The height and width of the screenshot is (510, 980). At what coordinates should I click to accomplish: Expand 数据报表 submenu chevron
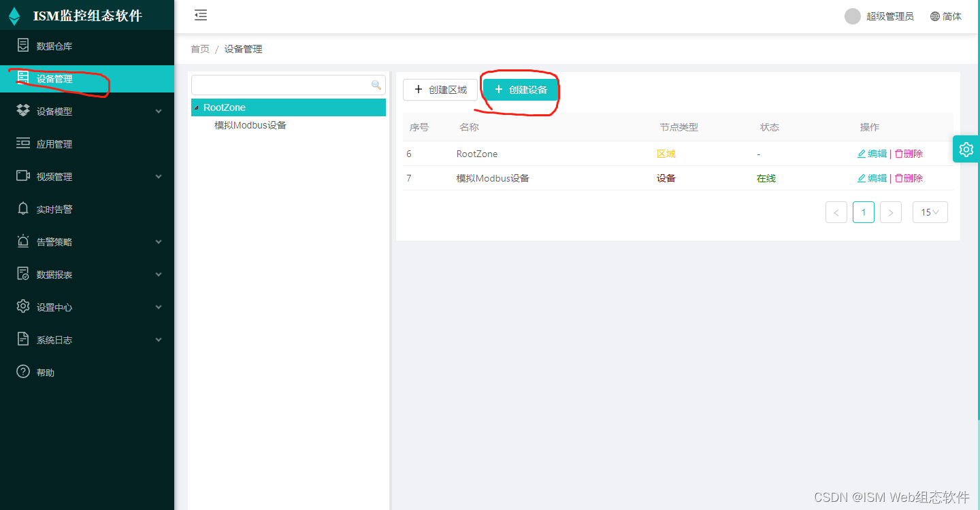159,275
